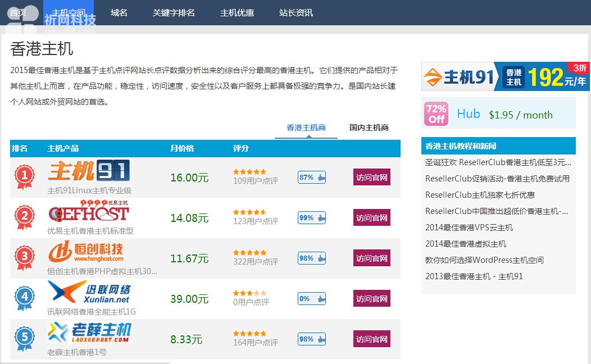
Task: Click the 迅联网络 Xunlian.net logo
Action: click(x=89, y=293)
